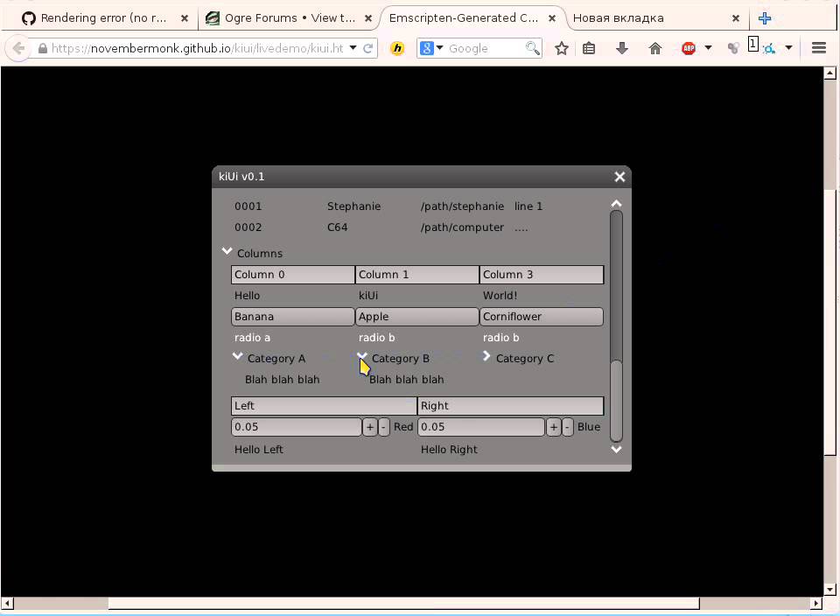Select radio b under Column 1
The image size is (840, 616).
[376, 338]
